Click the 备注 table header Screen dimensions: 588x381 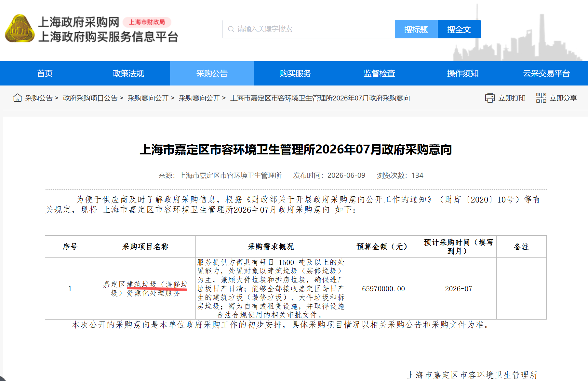click(521, 247)
